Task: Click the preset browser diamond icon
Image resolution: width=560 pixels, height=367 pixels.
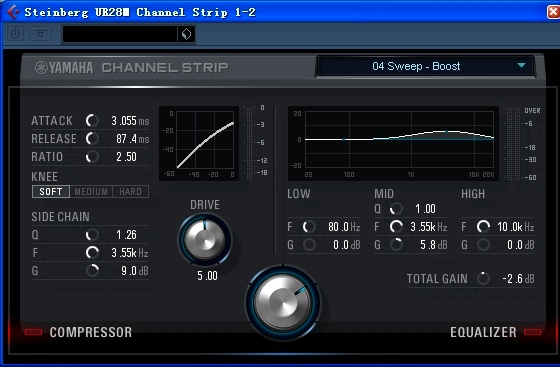Action: click(x=186, y=34)
